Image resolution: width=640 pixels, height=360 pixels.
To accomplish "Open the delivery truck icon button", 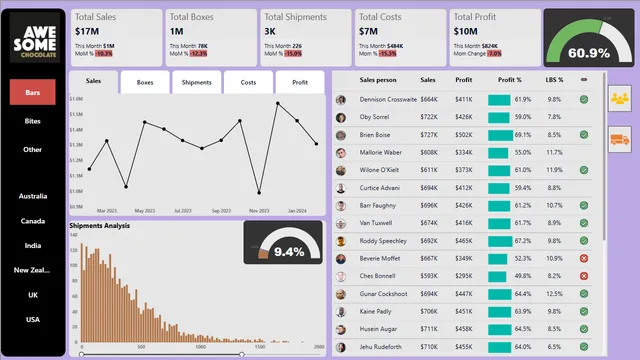I will tap(620, 140).
